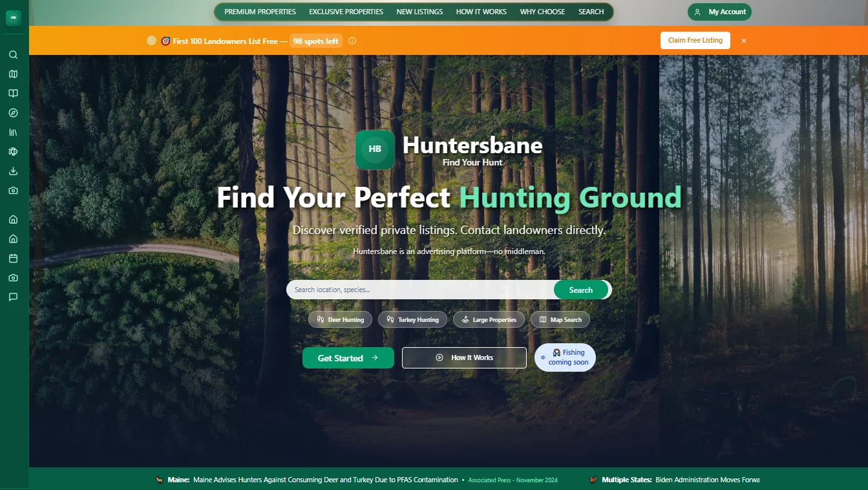
Task: Choose Search in the top navigation bar
Action: (x=591, y=12)
